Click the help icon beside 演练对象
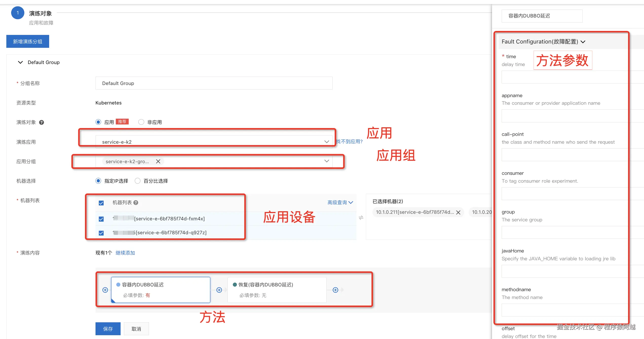Image resolution: width=644 pixels, height=339 pixels. pyautogui.click(x=42, y=122)
